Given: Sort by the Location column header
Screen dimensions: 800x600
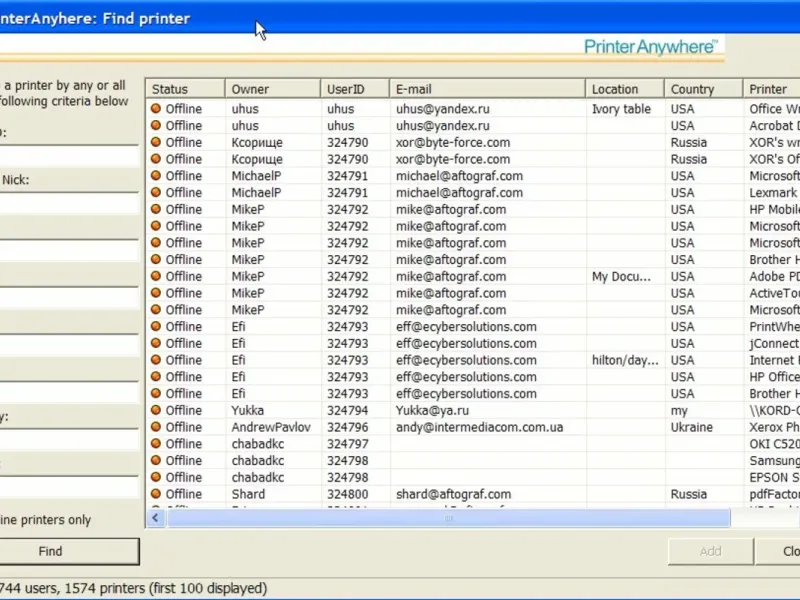Looking at the screenshot, I should [x=625, y=89].
